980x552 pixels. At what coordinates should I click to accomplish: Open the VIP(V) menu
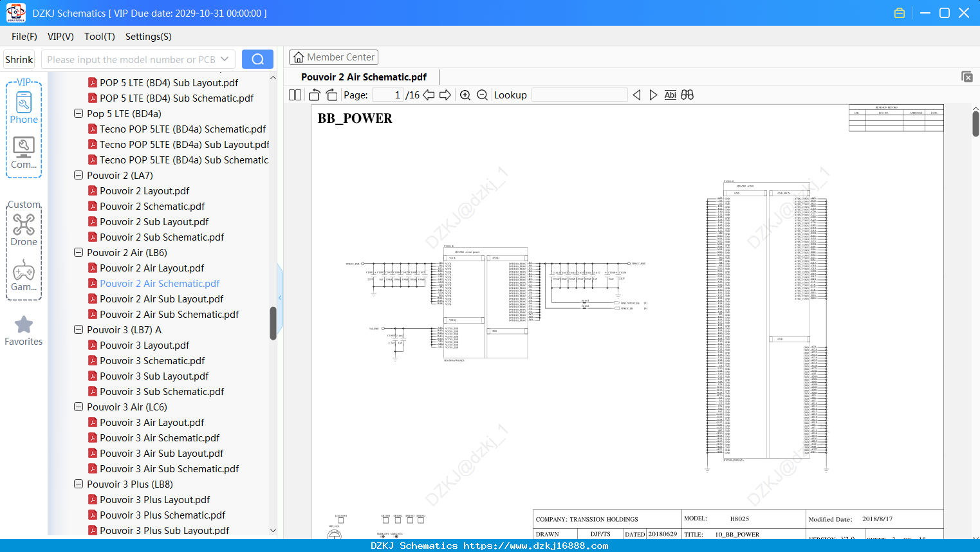tap(60, 37)
